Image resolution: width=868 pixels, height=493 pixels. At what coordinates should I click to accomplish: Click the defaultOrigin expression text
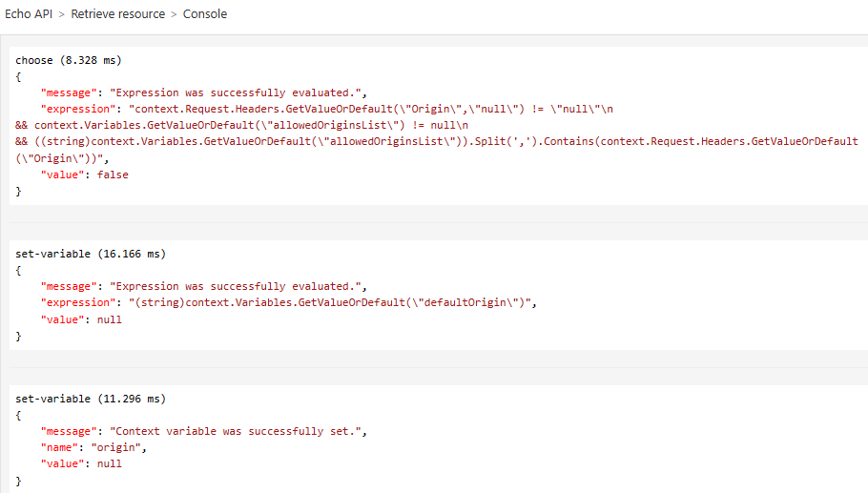point(331,302)
